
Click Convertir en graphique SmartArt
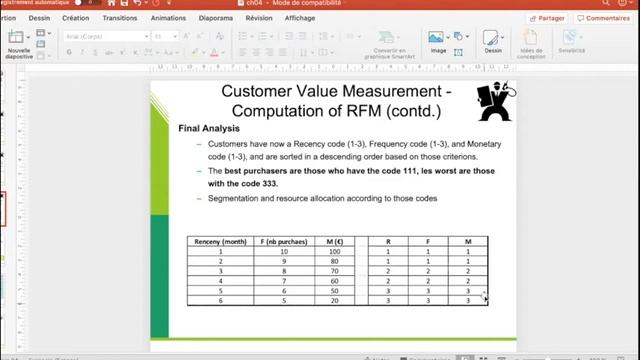coord(389,44)
